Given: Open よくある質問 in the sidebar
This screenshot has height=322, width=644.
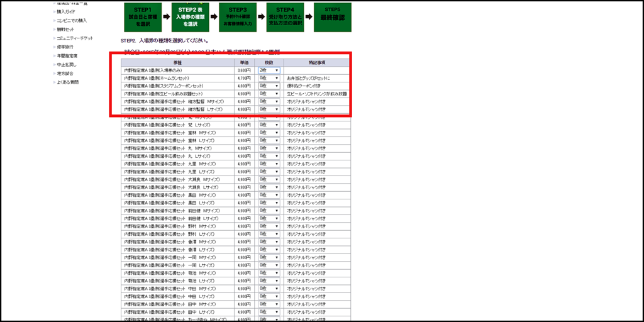Looking at the screenshot, I should point(68,82).
